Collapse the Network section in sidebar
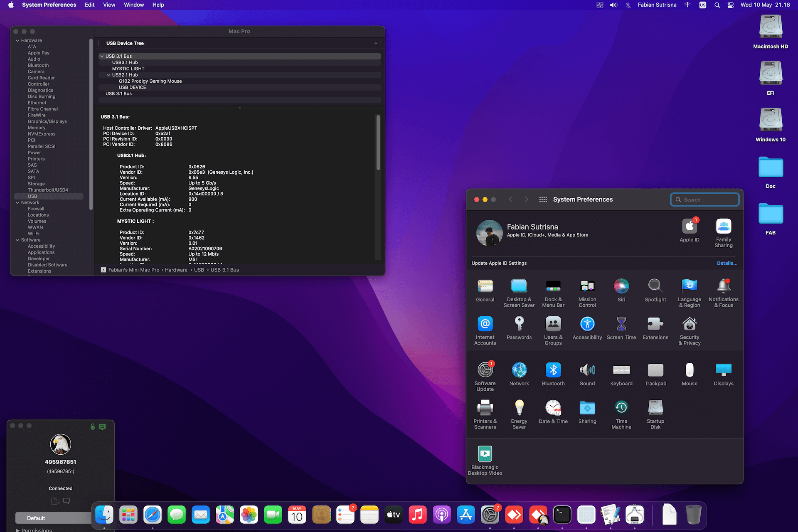The width and height of the screenshot is (798, 532). [x=17, y=202]
